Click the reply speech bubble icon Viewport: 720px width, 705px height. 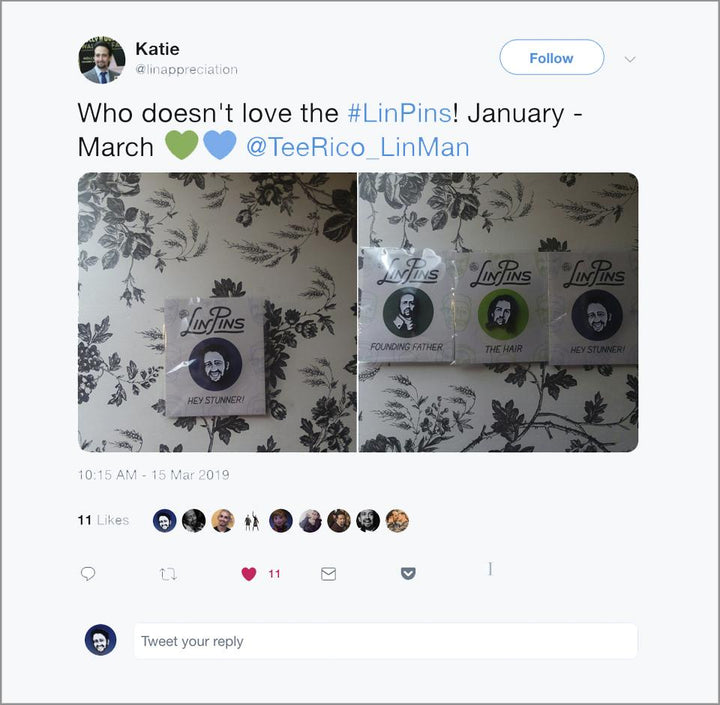tap(88, 574)
